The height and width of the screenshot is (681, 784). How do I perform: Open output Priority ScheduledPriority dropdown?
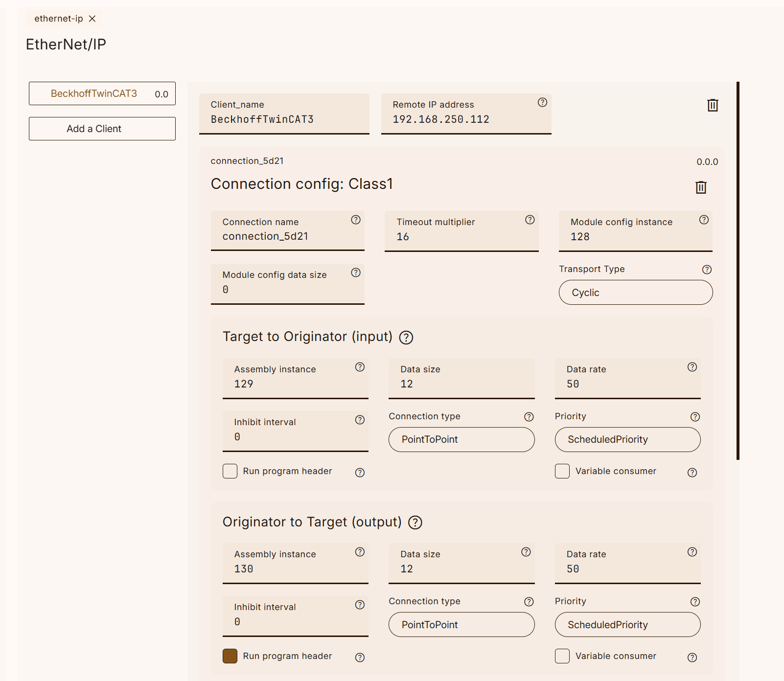627,625
